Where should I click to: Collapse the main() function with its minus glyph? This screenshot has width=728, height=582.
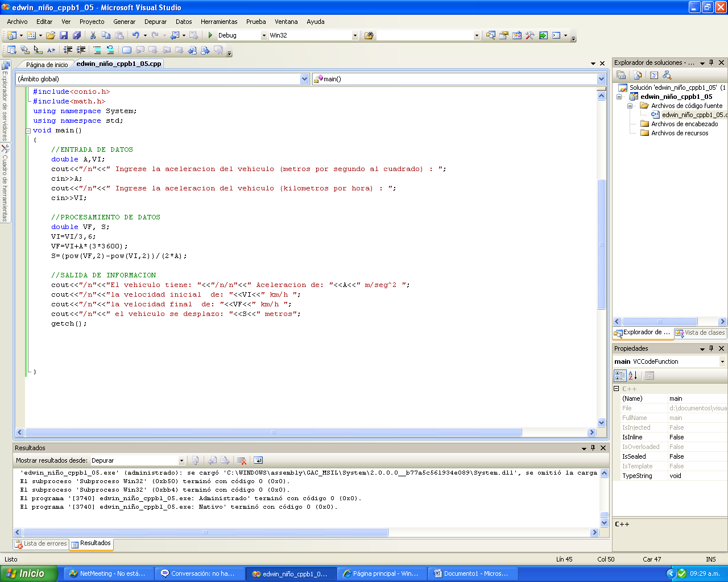pos(27,130)
